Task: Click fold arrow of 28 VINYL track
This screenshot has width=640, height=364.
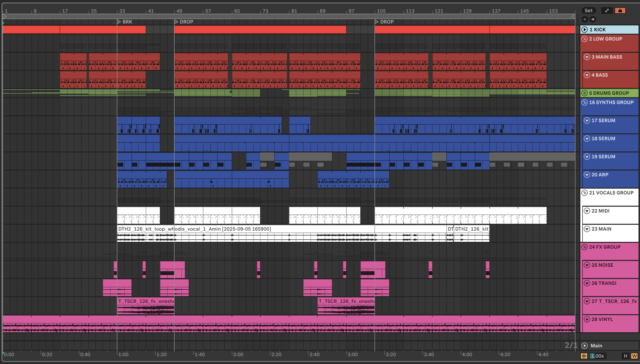Action: [587, 319]
